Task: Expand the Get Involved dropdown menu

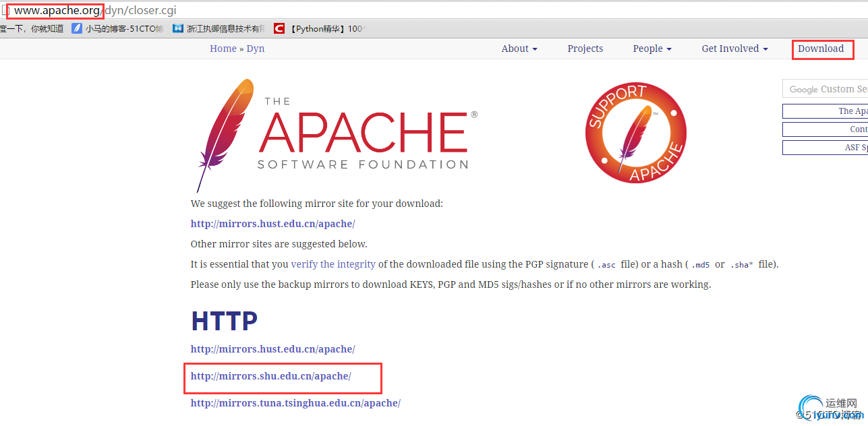Action: coord(734,49)
